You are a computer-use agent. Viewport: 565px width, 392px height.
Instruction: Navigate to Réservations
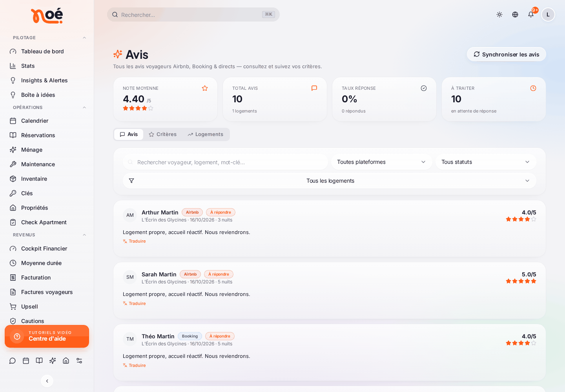(x=47, y=135)
